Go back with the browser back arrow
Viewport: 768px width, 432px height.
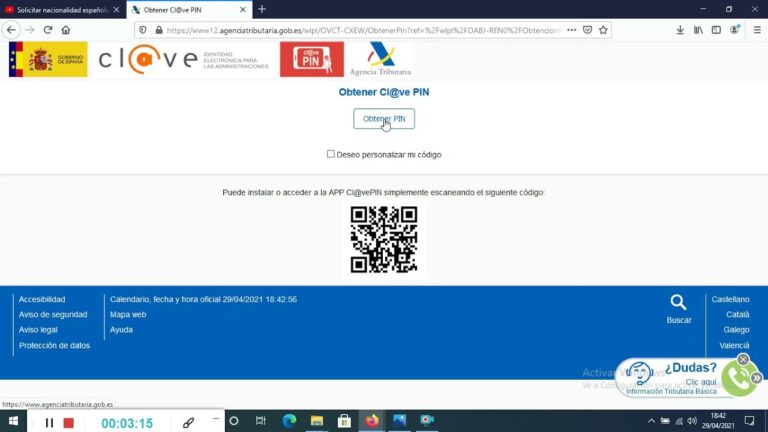[11, 30]
